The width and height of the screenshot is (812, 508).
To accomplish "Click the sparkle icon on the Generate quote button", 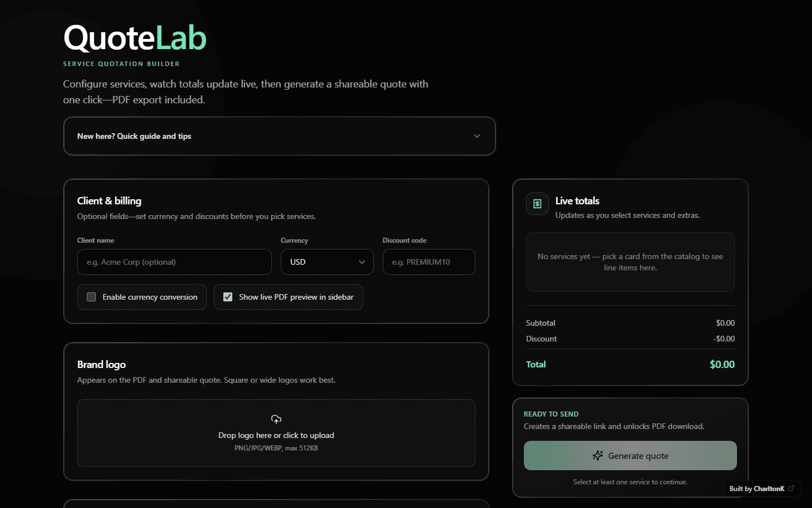I will pyautogui.click(x=598, y=456).
